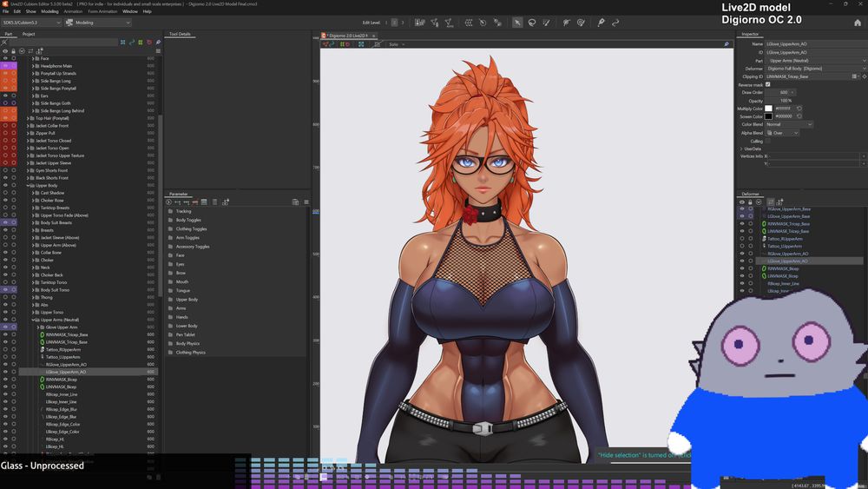The height and width of the screenshot is (489, 868).
Task: Toggle visibility of Face part
Action: click(5, 58)
